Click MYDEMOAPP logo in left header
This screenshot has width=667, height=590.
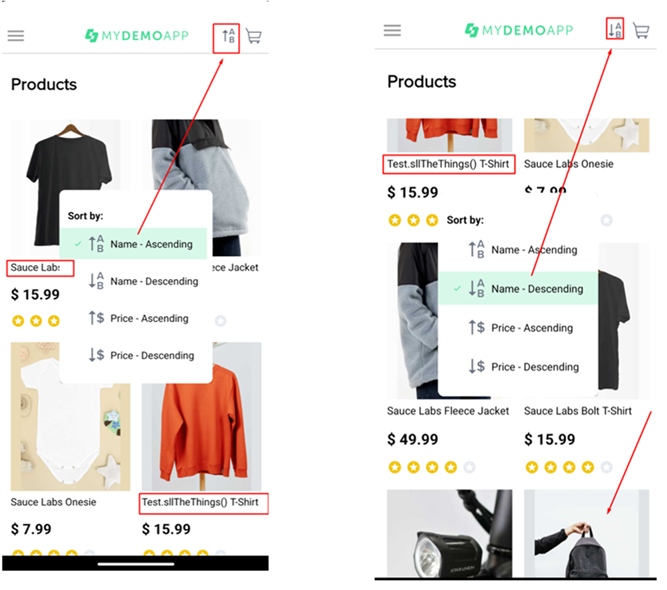pos(137,36)
